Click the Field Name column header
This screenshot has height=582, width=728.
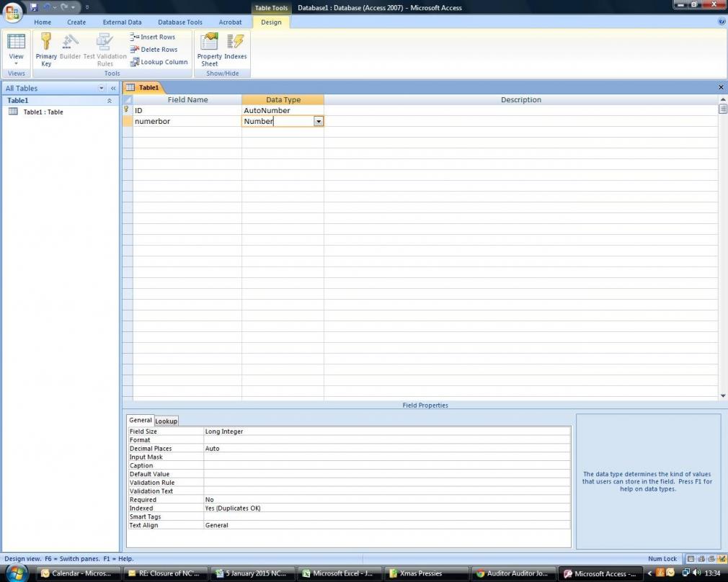(187, 100)
